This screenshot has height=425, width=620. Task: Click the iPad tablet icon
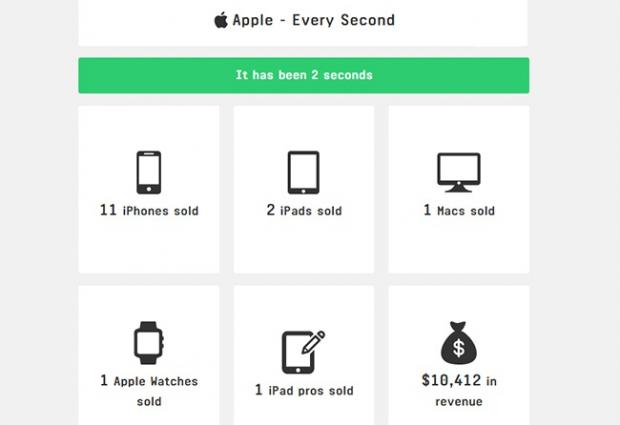click(303, 172)
